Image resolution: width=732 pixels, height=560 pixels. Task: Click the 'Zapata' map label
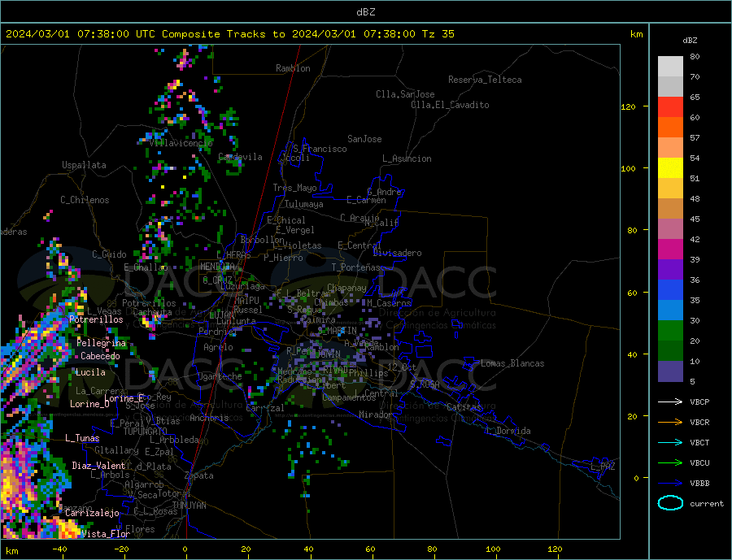(199, 476)
